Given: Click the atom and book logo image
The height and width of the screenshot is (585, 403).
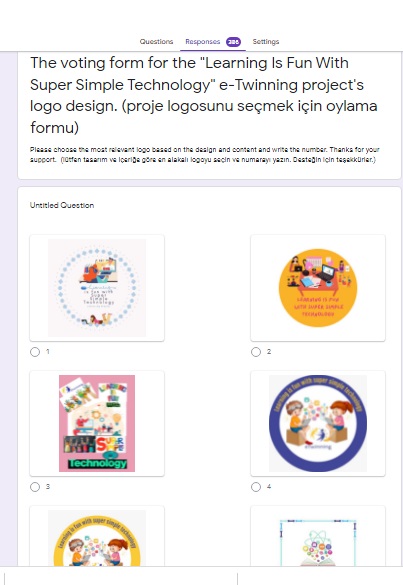Looking at the screenshot, I should [x=318, y=542].
